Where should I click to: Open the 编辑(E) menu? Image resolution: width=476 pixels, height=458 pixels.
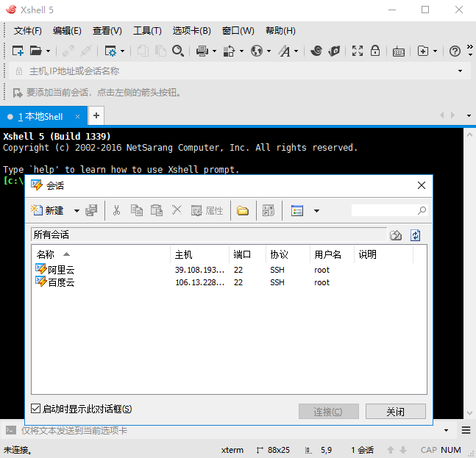pyautogui.click(x=67, y=31)
